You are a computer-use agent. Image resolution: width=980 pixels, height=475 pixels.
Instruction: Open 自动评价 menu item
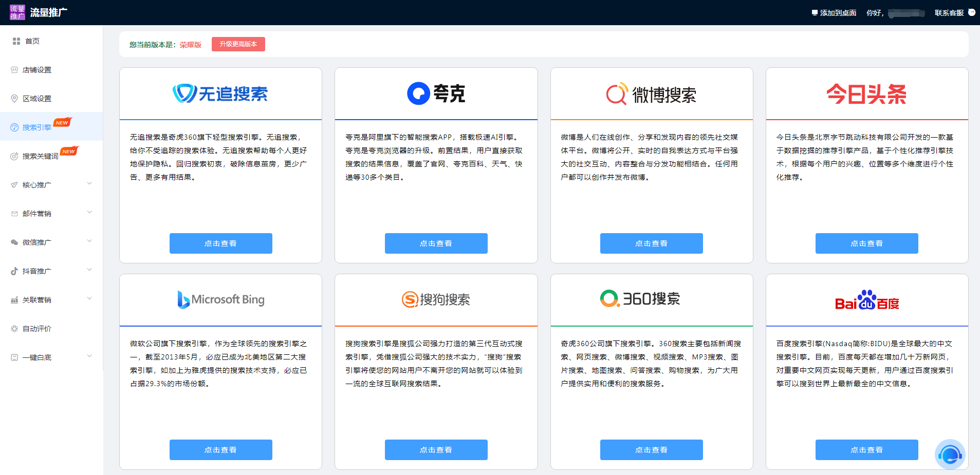[x=51, y=329]
